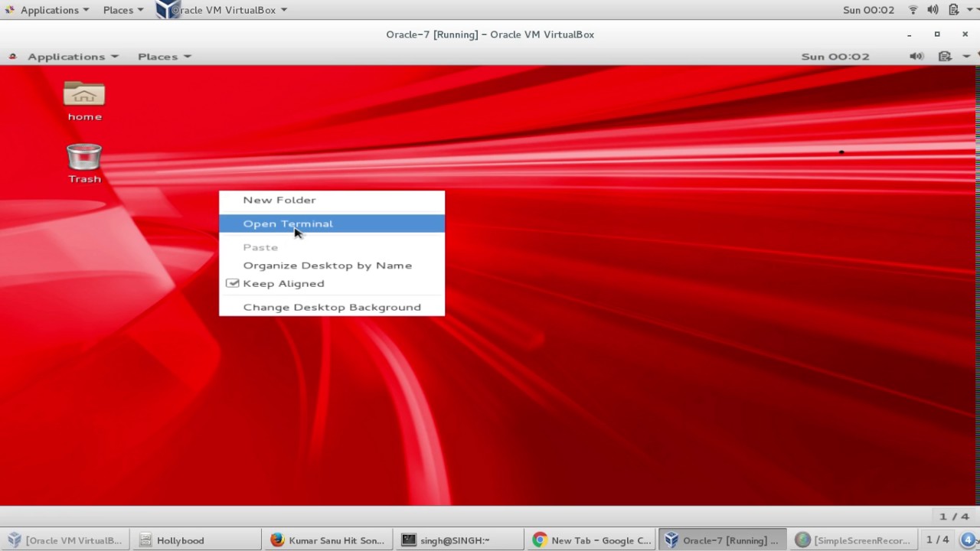The height and width of the screenshot is (551, 980).
Task: Open the host Applications menu
Action: pyautogui.click(x=54, y=10)
